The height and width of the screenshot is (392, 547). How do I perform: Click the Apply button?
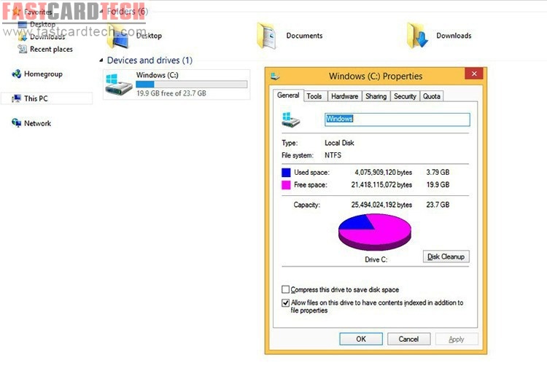457,339
